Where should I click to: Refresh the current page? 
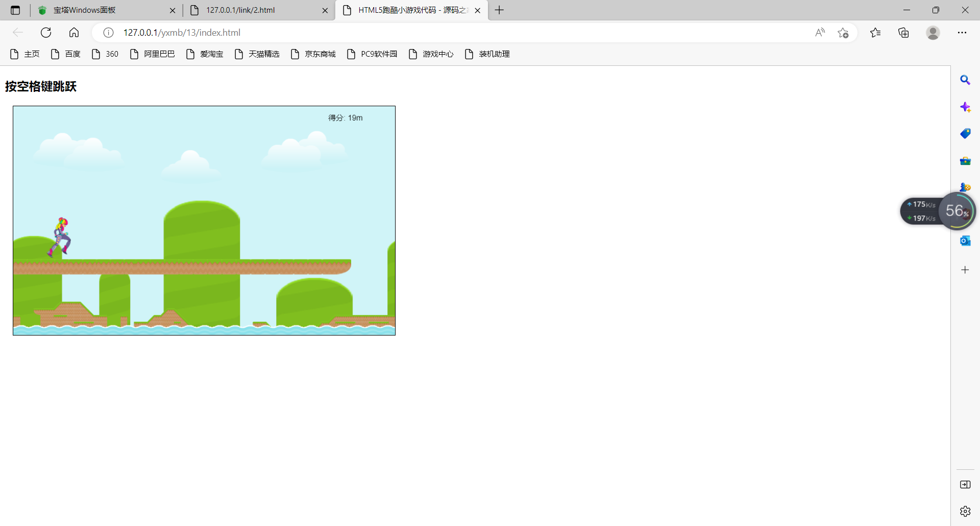pos(46,33)
